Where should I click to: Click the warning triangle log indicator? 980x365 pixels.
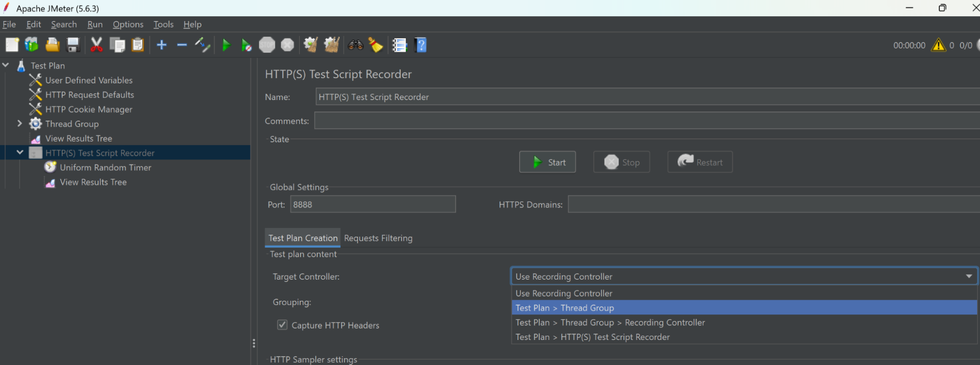click(x=938, y=45)
